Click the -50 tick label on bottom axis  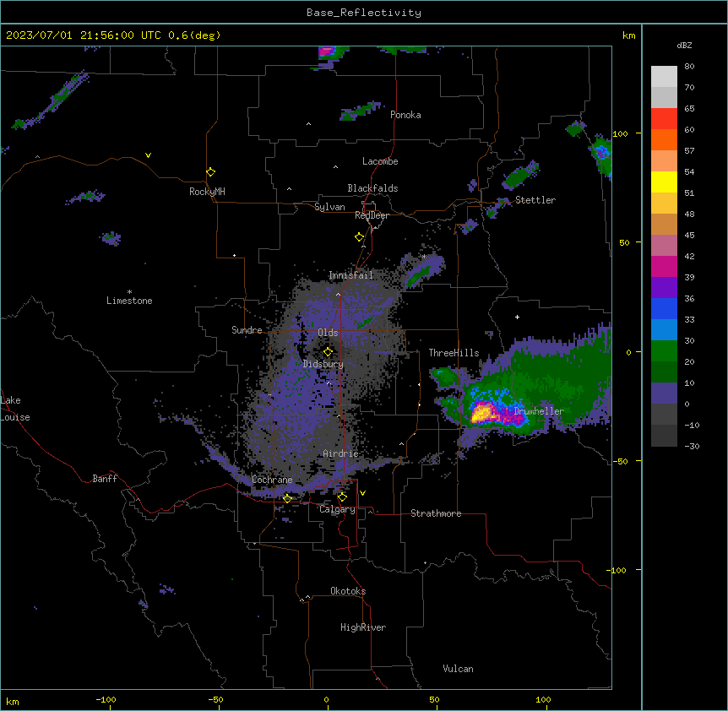tap(215, 699)
